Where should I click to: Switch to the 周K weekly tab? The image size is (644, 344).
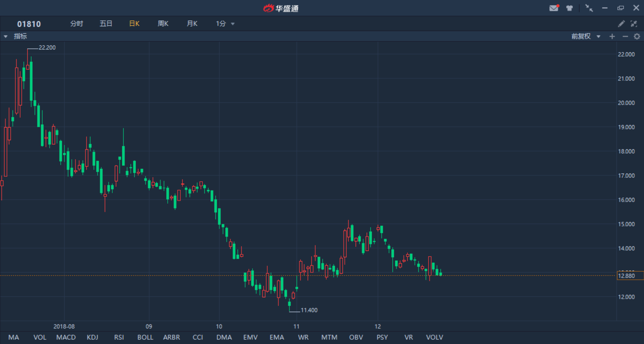163,24
